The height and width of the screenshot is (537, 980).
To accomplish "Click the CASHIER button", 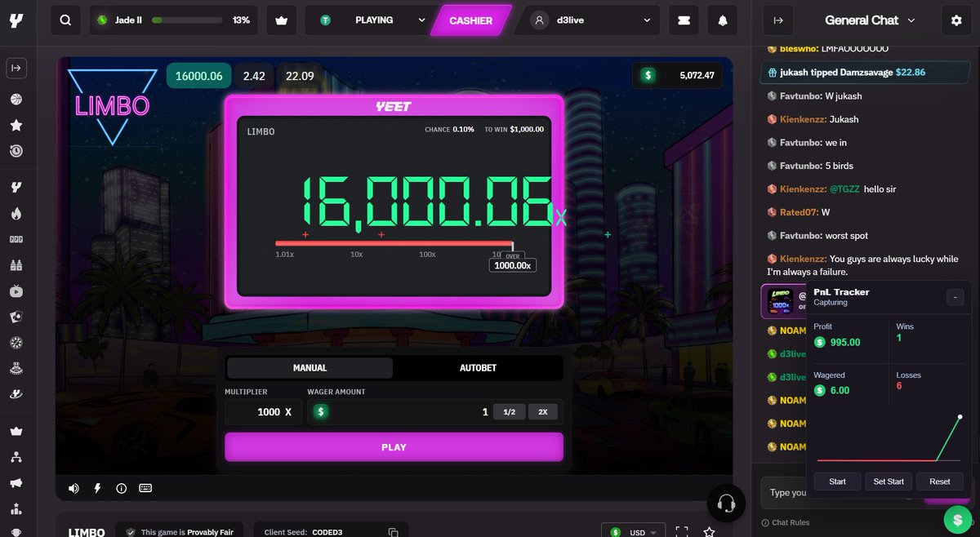I will (x=471, y=20).
